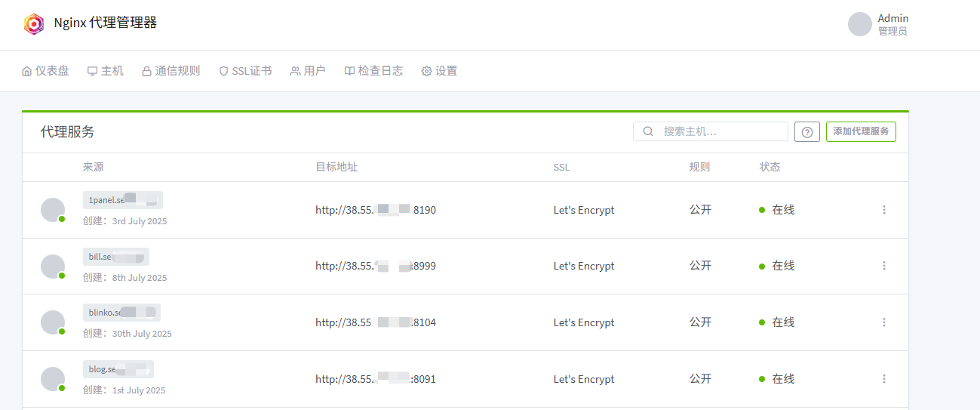This screenshot has height=410, width=980.
Task: Click the avatar icon for blog host
Action: [x=53, y=378]
